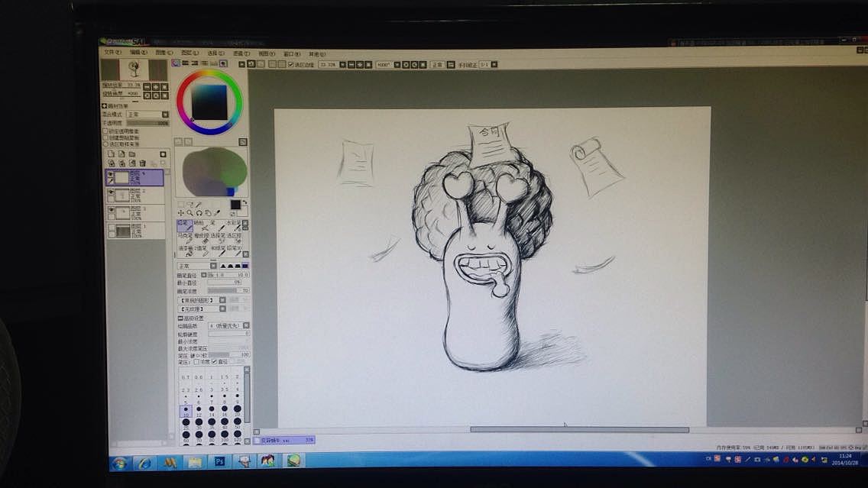Select the 铅笔 pencil brush tool
This screenshot has width=868, height=488.
184,225
